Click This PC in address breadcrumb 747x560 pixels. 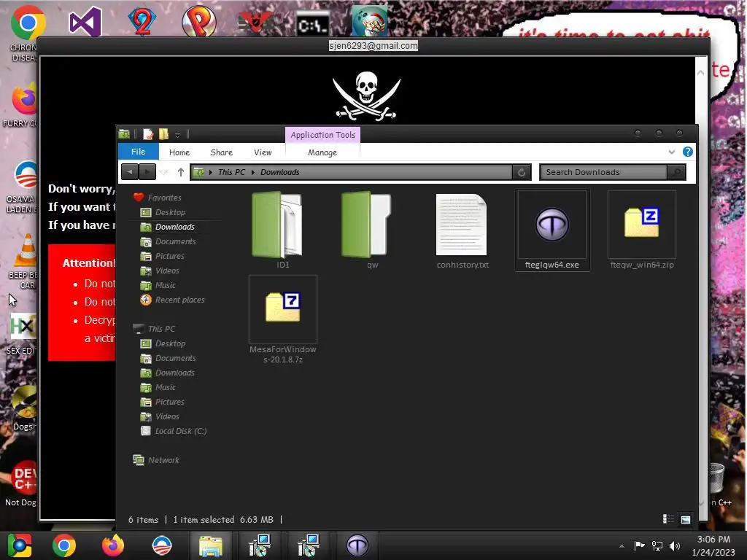pyautogui.click(x=231, y=172)
